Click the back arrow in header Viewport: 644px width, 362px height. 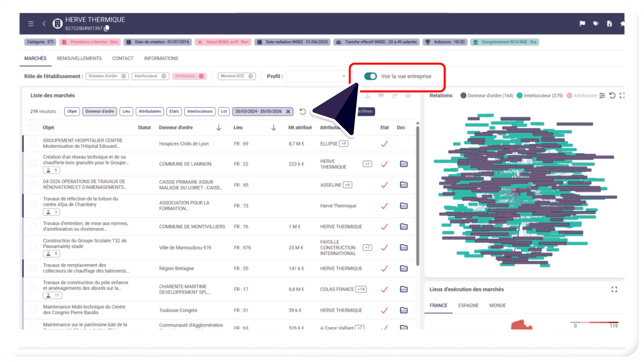[44, 24]
